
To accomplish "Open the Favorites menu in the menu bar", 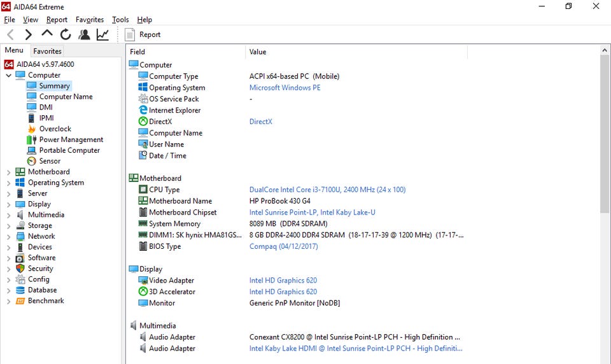I will [90, 20].
